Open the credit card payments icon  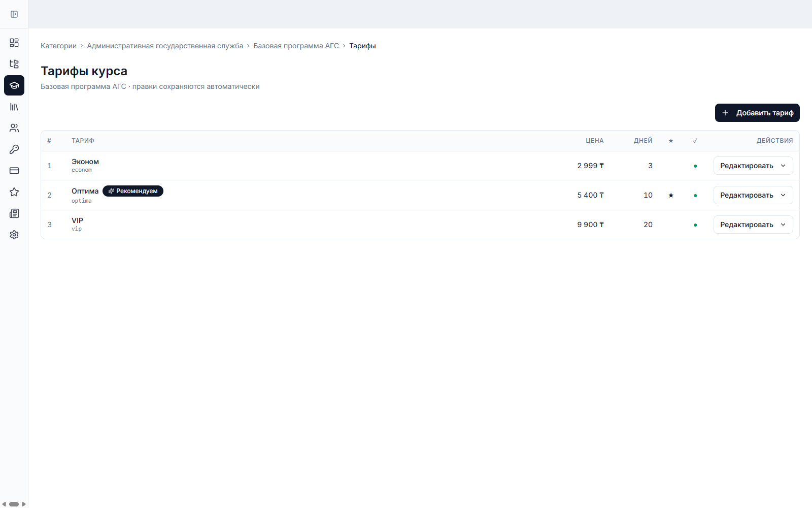(x=14, y=171)
